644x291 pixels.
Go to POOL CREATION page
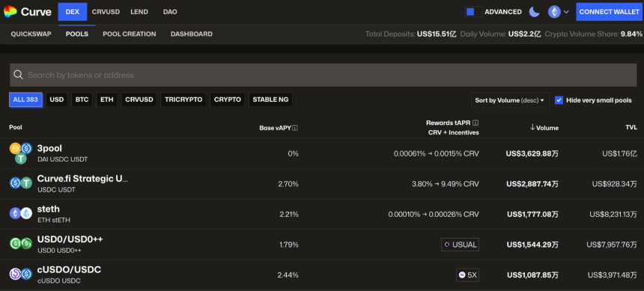[x=130, y=34]
